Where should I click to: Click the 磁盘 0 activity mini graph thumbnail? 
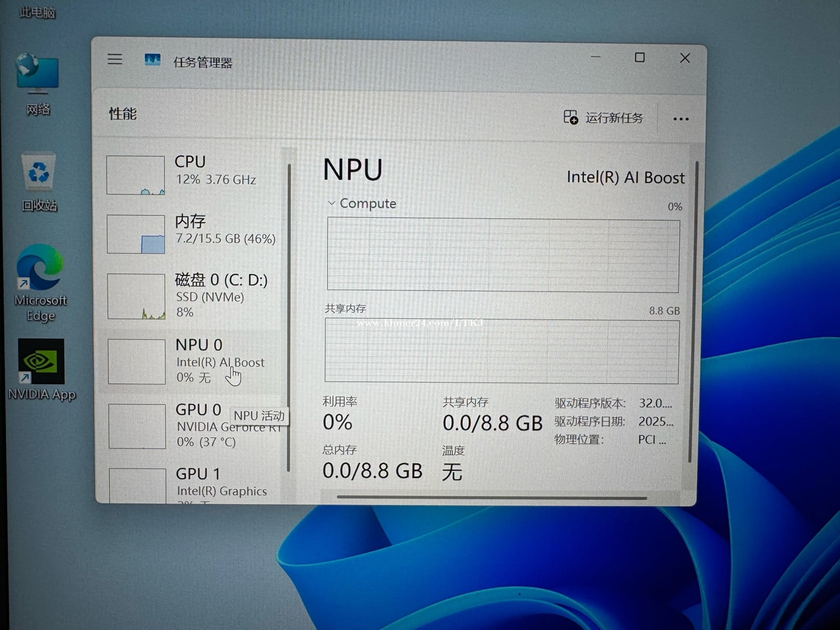click(x=136, y=296)
